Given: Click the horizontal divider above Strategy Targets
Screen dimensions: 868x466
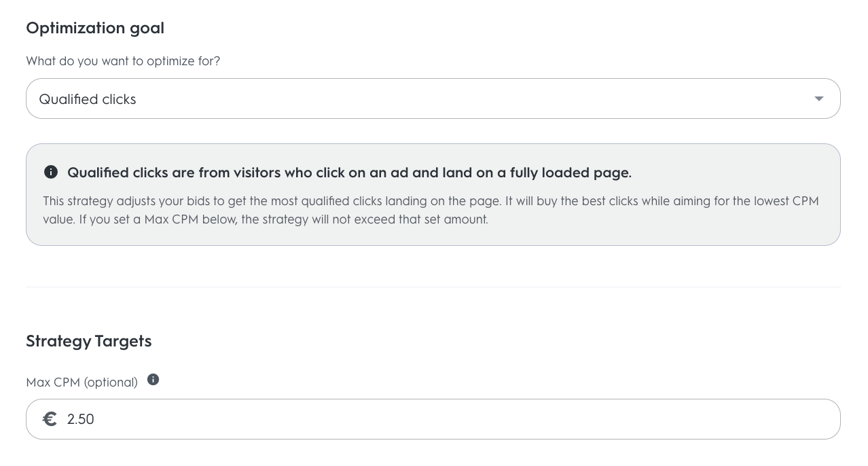Looking at the screenshot, I should click(x=433, y=287).
